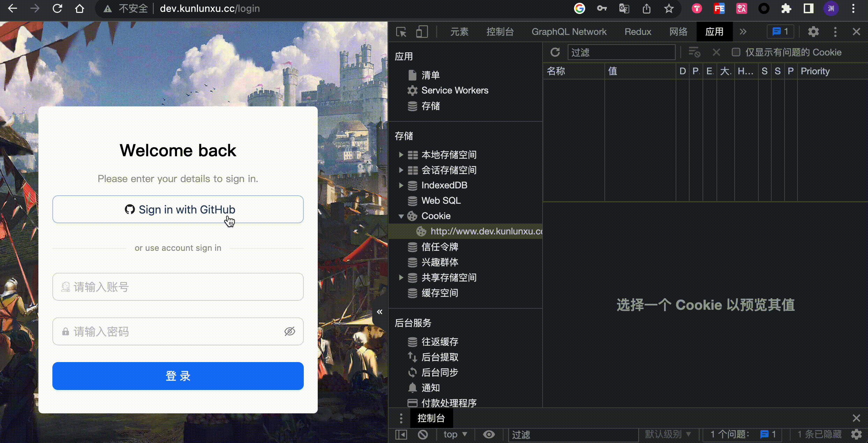Click the 请输入密码 password field
Screen dimensions: 868x443
pos(178,331)
